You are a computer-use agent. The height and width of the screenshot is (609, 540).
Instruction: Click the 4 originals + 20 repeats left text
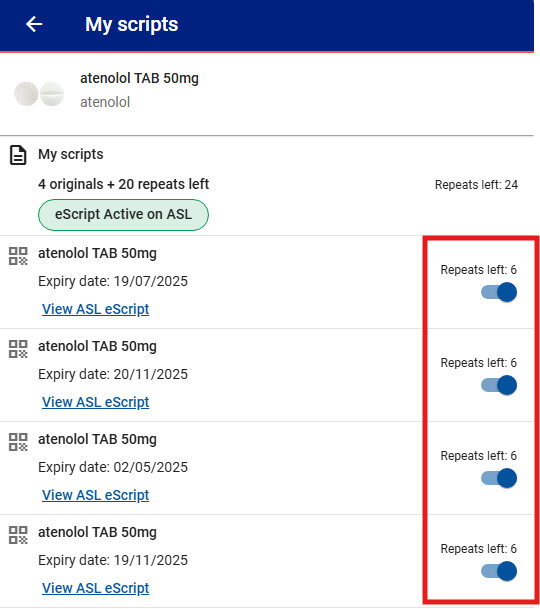[x=124, y=184]
